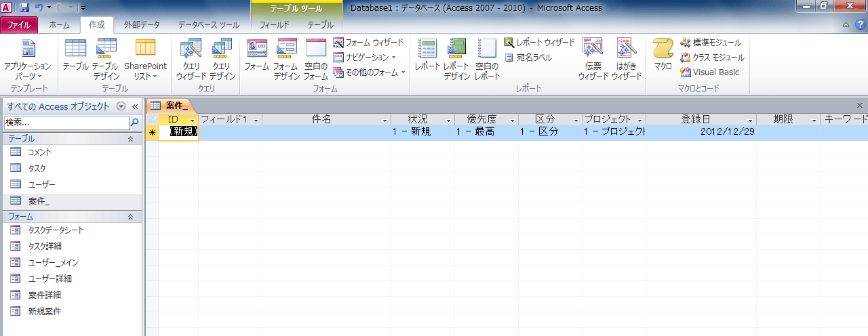
Task: Start the フォーム ウィザード
Action: pos(368,43)
